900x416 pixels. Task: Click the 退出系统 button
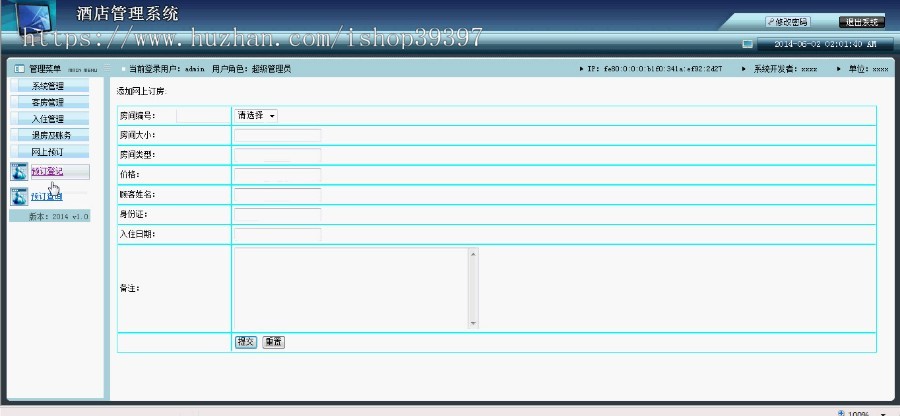862,22
